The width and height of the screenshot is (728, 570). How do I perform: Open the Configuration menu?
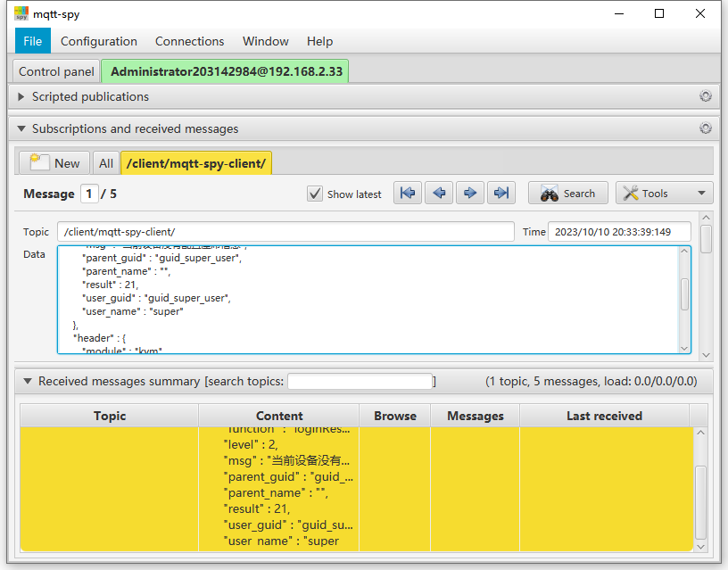pos(99,41)
